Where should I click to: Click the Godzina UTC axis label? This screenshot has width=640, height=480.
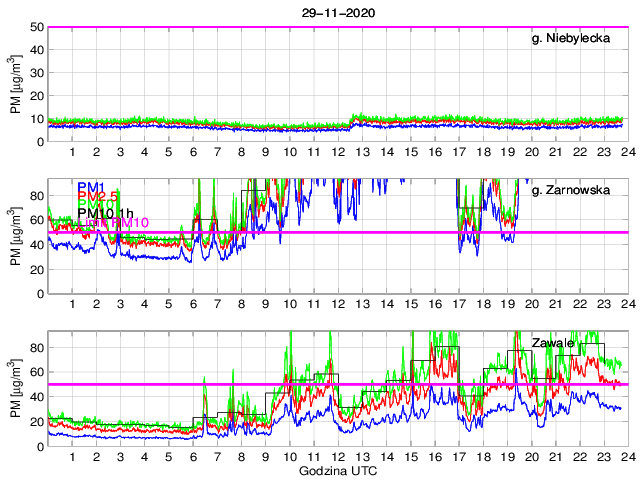pos(335,470)
